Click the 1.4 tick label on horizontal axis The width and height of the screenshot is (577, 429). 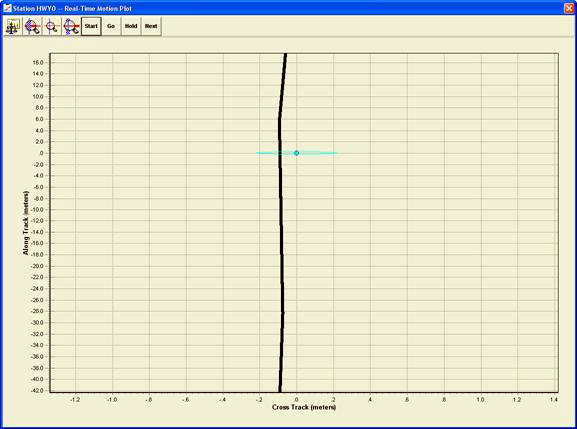554,400
